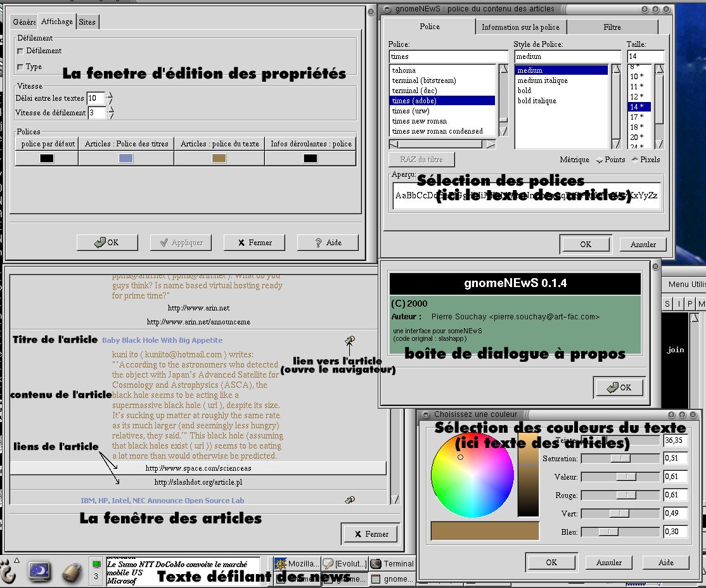Click Appliquer in the properties window
This screenshot has width=706, height=588.
pos(181,242)
